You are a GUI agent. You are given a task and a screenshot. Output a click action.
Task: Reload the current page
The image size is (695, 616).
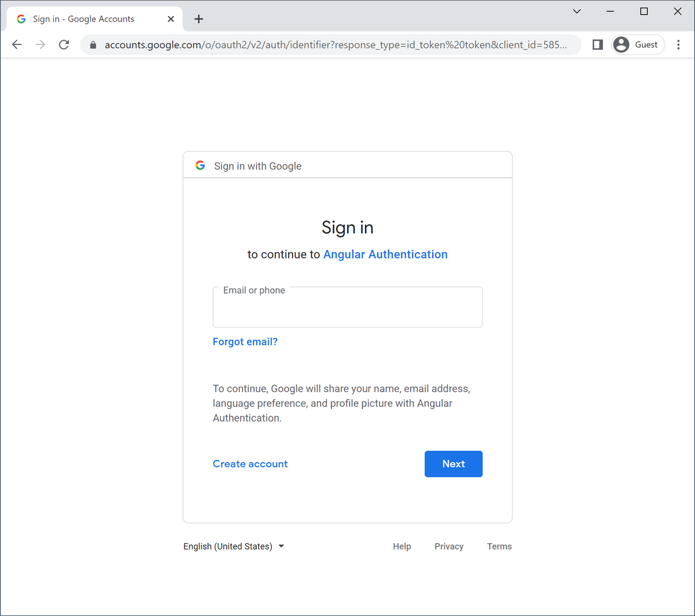click(x=63, y=45)
